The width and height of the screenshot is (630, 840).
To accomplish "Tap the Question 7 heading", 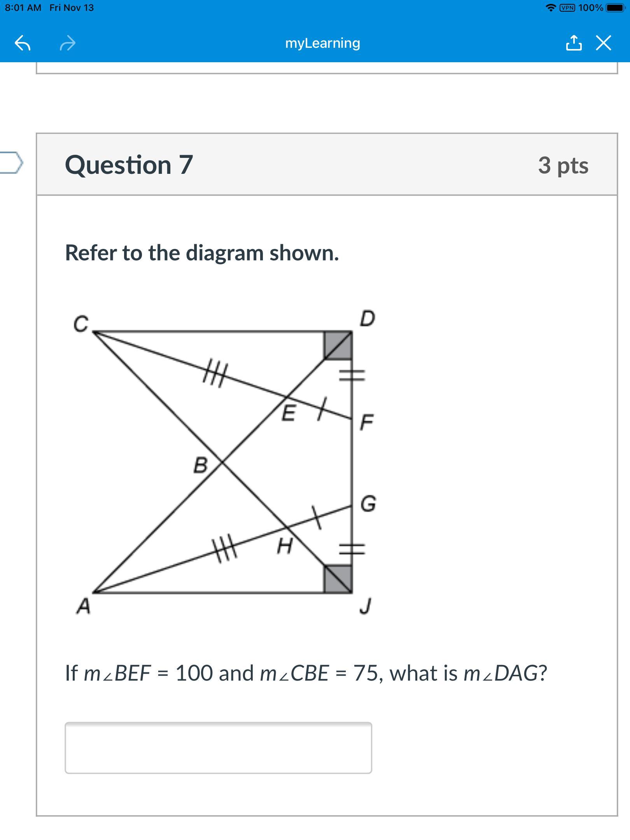I will click(x=129, y=164).
